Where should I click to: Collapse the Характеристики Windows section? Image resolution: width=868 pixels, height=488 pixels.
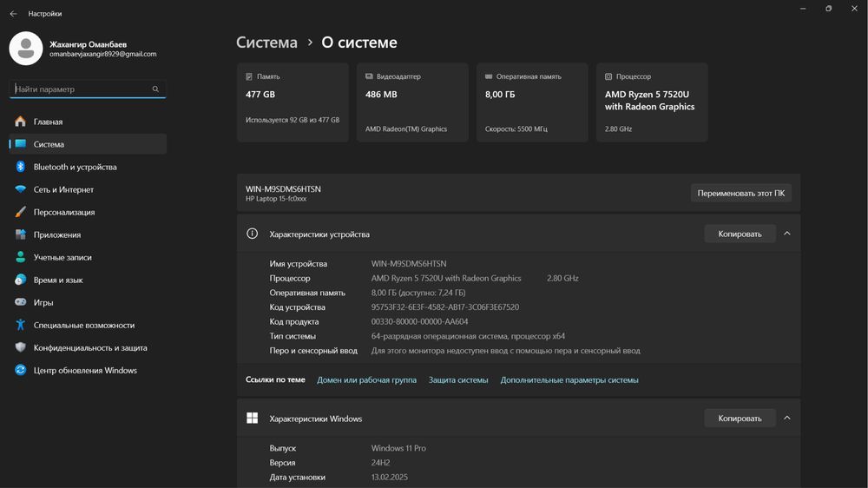point(787,419)
